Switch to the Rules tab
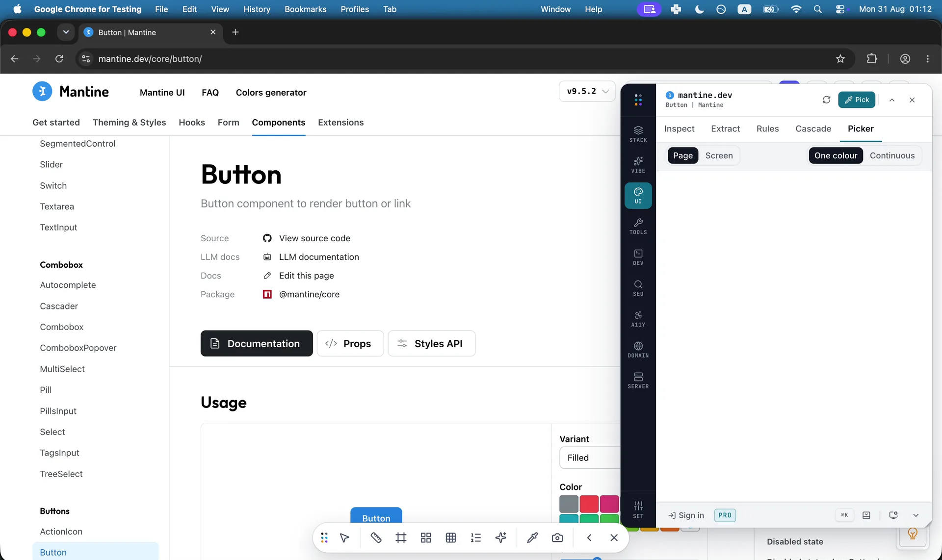The width and height of the screenshot is (942, 560). point(767,128)
